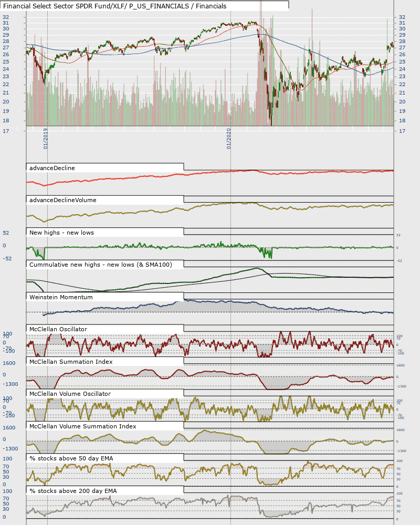Click the % stocks above 200 day EMA header
This screenshot has height=525, width=420.
pyautogui.click(x=73, y=491)
